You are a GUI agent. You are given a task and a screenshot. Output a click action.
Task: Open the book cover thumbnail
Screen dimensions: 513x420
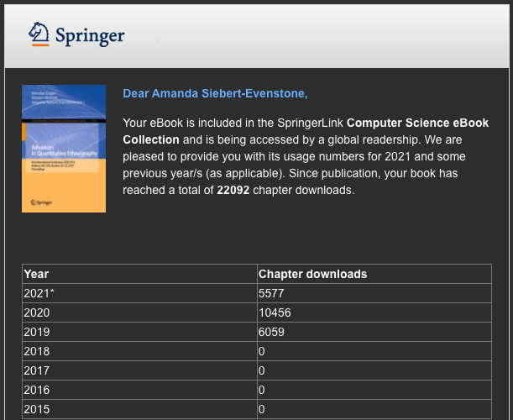click(64, 149)
